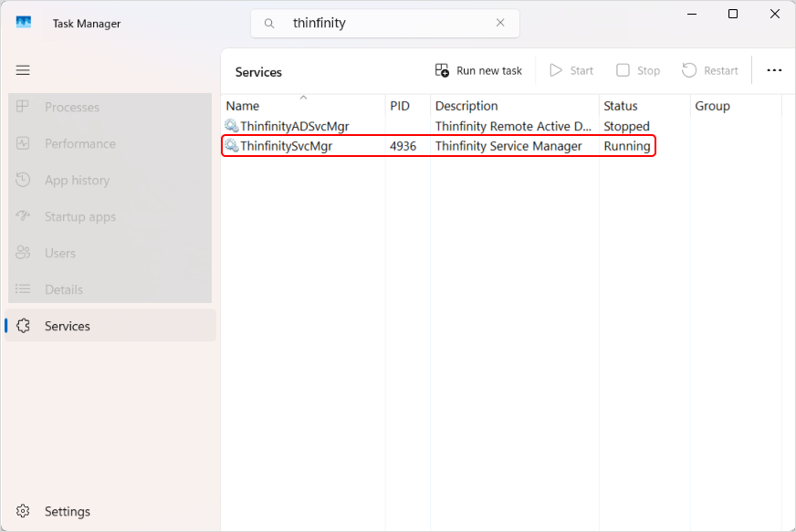Sort by Group column header
This screenshot has height=532, width=796.
point(736,106)
